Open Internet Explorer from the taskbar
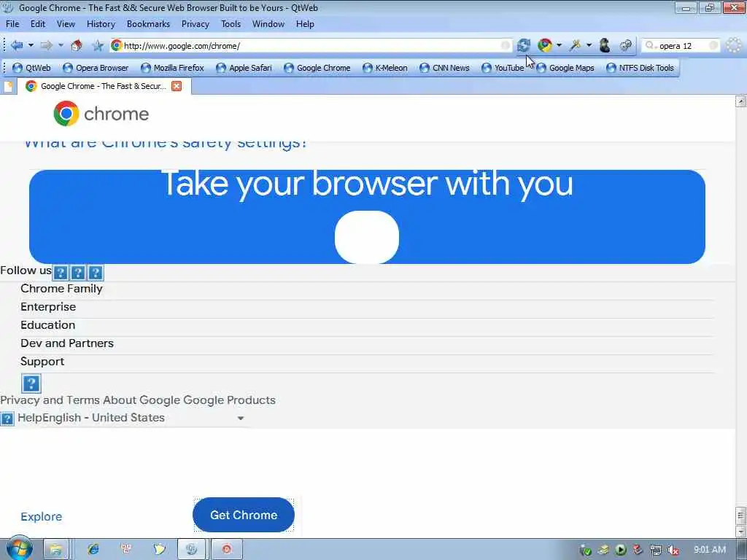 coord(93,549)
